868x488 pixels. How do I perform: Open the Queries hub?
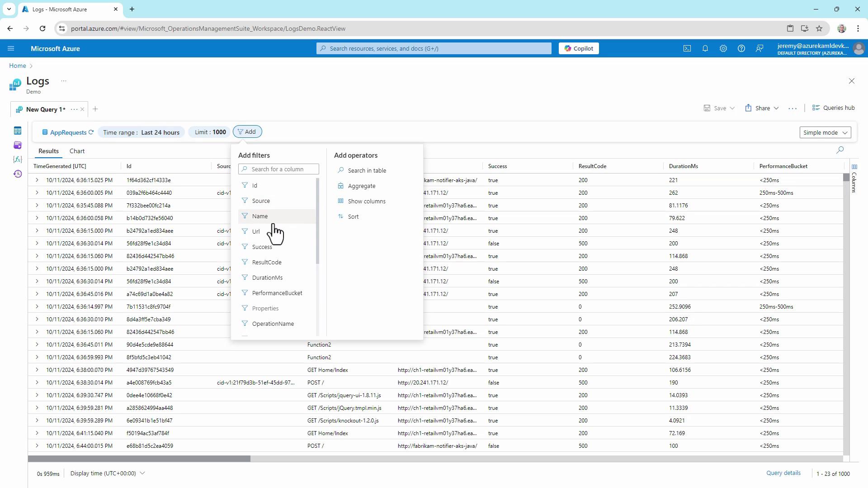coord(834,108)
